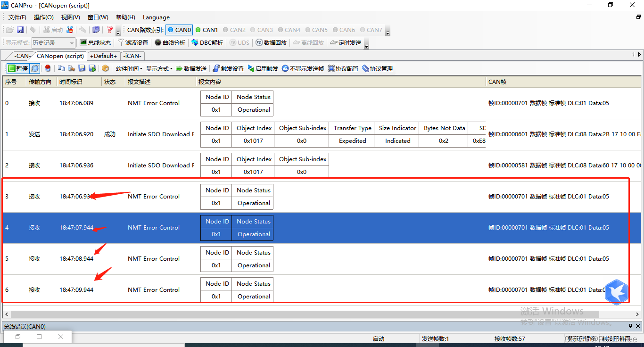Open 定时发送 timed send

(346, 42)
